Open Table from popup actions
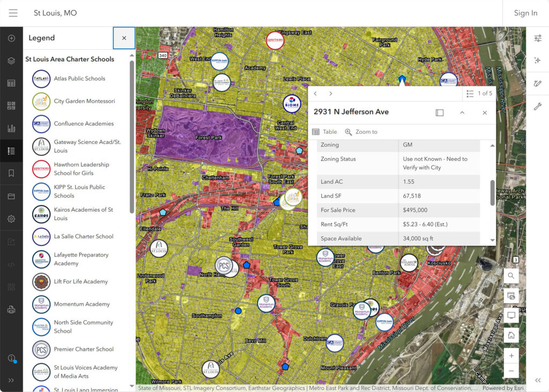 (x=324, y=132)
